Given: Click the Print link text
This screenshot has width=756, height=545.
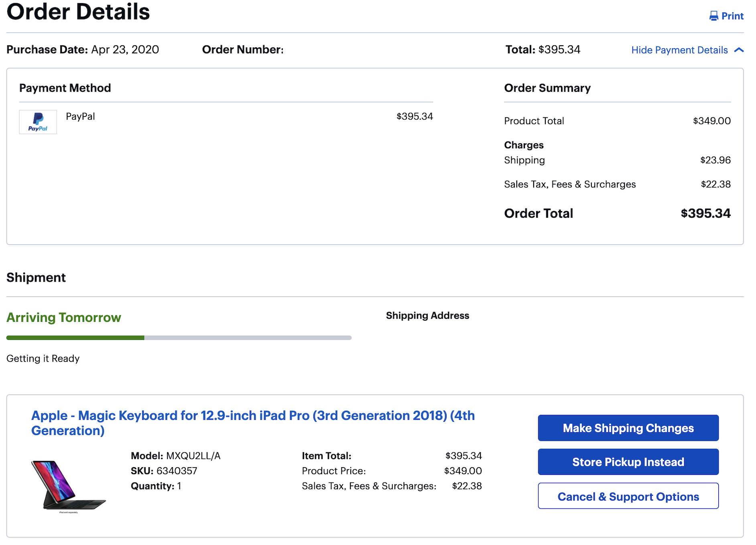Looking at the screenshot, I should [732, 16].
